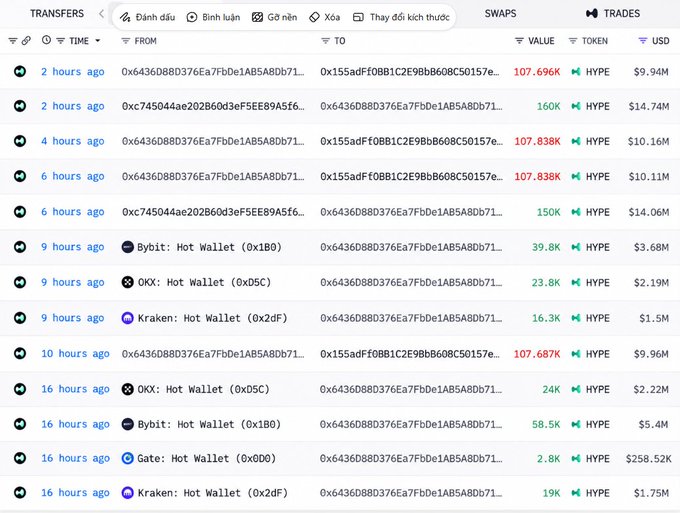Open the TRADES tab

613,13
